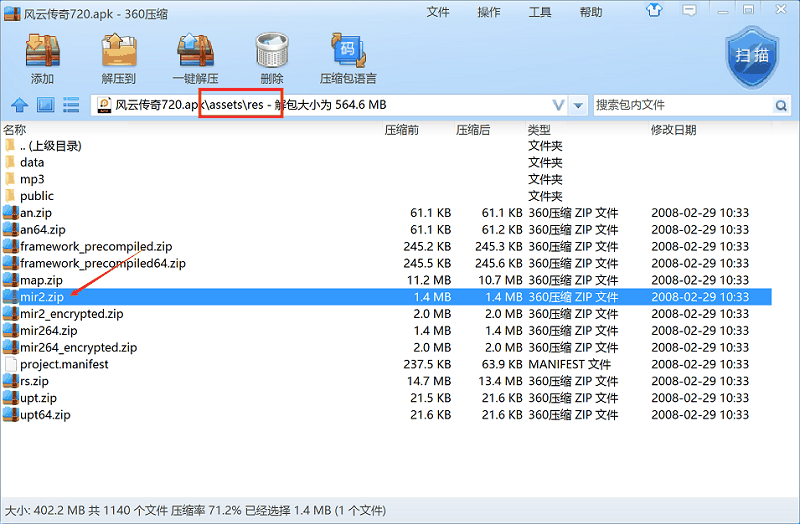Click the an.zip archive icon
800x524 pixels.
11,212
